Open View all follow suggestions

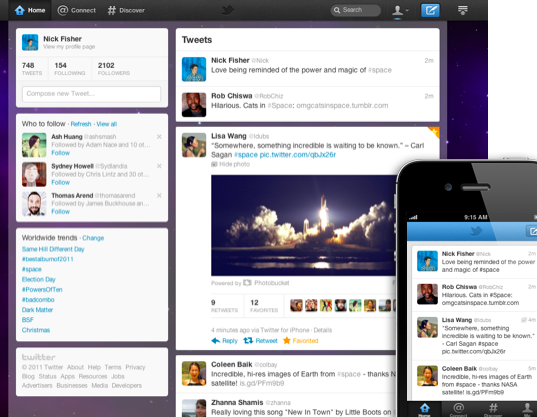click(x=107, y=124)
